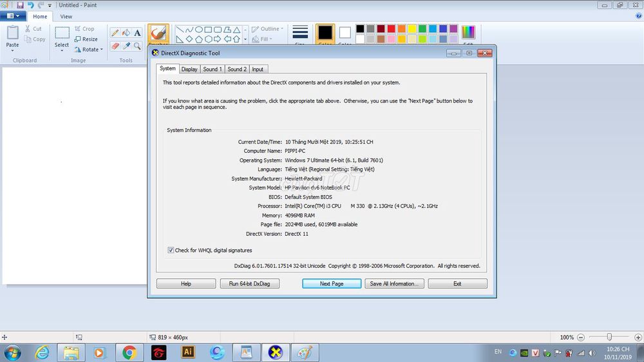
Task: Click the Undo arrow in Paint's title bar
Action: [30, 5]
